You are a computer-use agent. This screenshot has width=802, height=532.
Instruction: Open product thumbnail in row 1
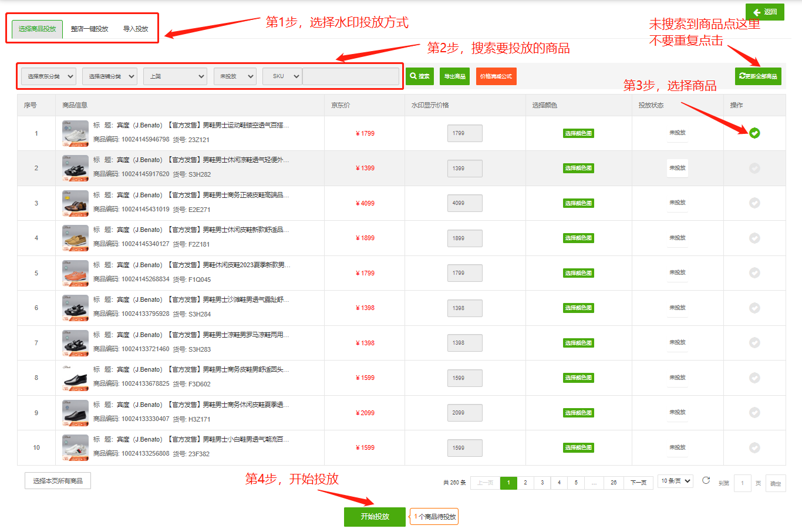tap(75, 133)
